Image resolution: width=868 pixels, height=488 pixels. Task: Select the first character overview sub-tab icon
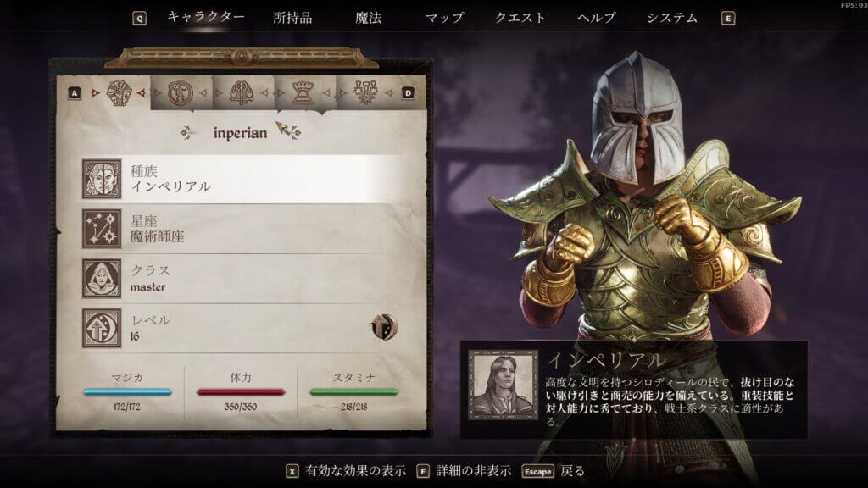119,92
